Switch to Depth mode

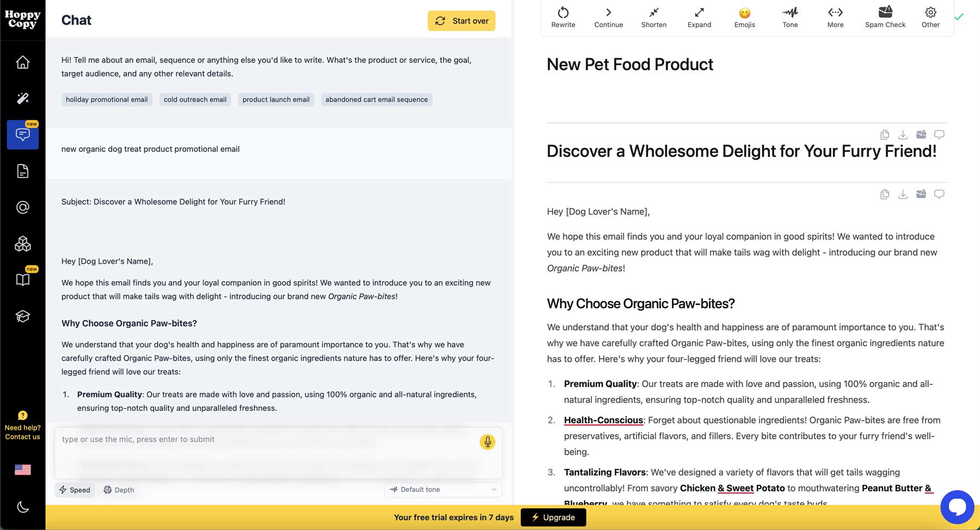[119, 490]
